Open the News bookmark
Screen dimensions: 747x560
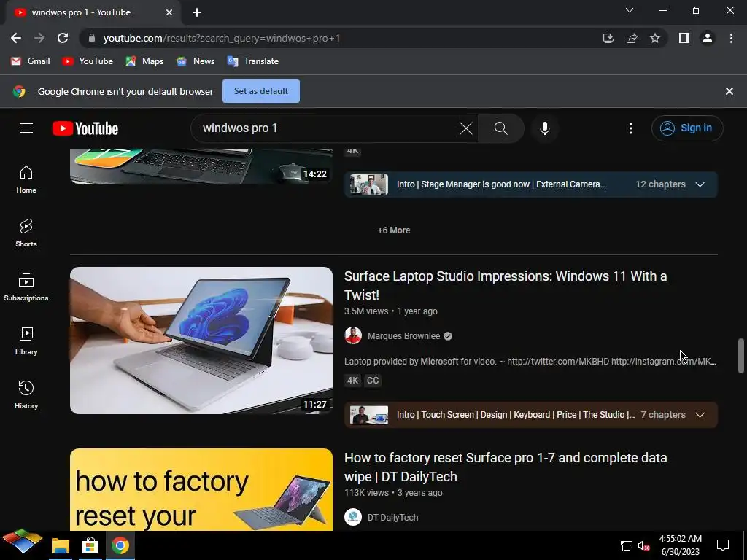[196, 61]
